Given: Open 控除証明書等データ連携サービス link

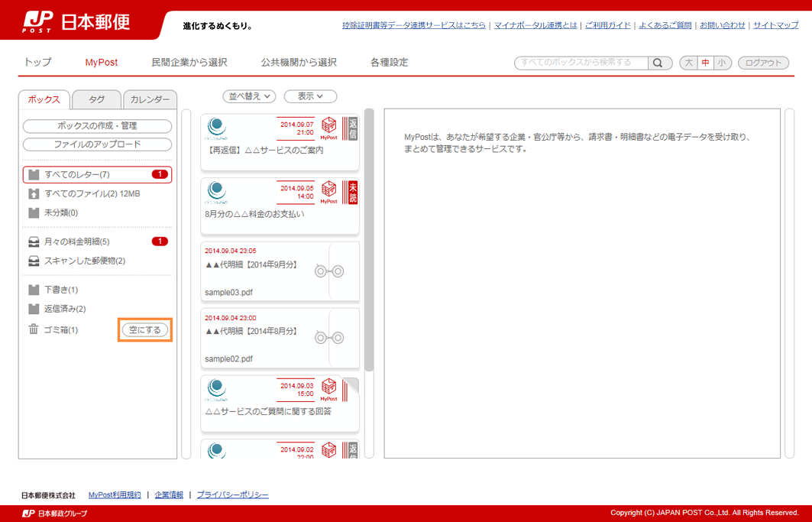Looking at the screenshot, I should click(x=414, y=25).
